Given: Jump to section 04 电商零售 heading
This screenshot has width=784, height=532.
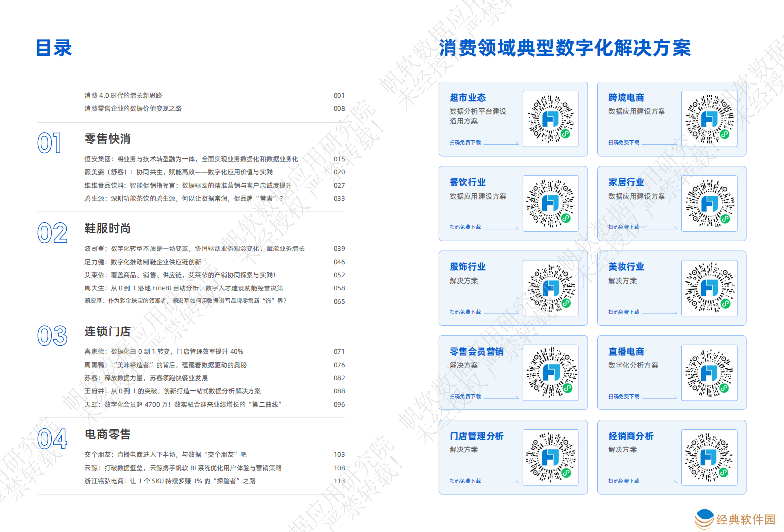Looking at the screenshot, I should [108, 434].
